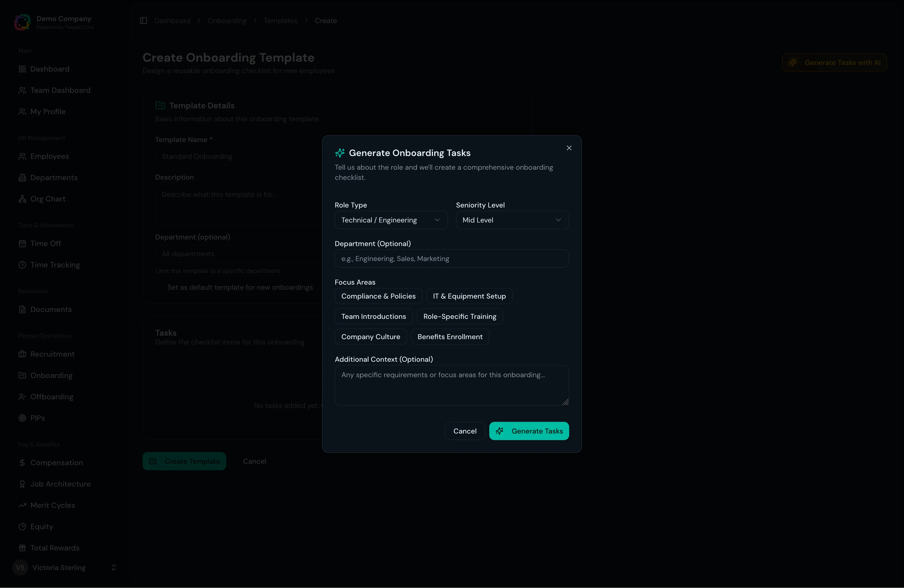Cancel the Generate Onboarding Tasks dialog
This screenshot has width=904, height=588.
(x=464, y=431)
